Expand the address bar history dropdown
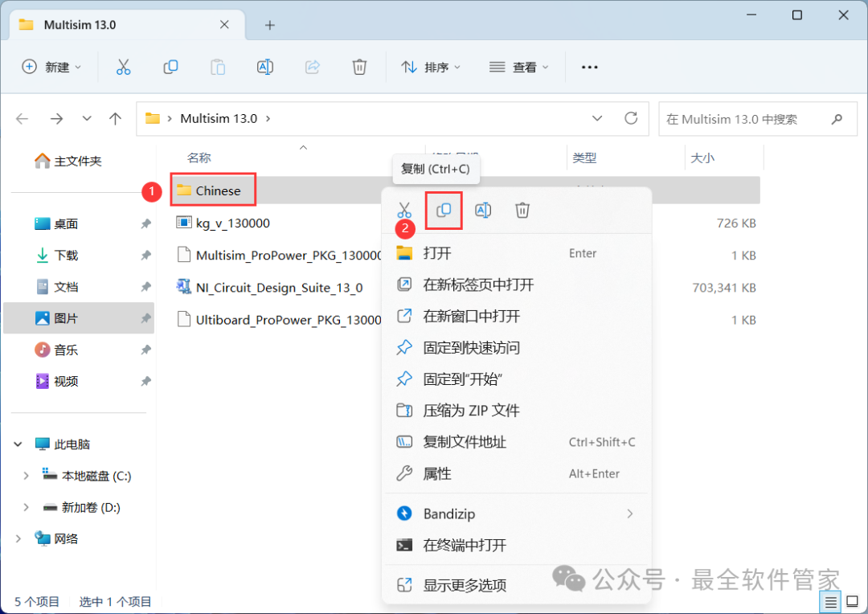The height and width of the screenshot is (614, 868). click(x=596, y=118)
